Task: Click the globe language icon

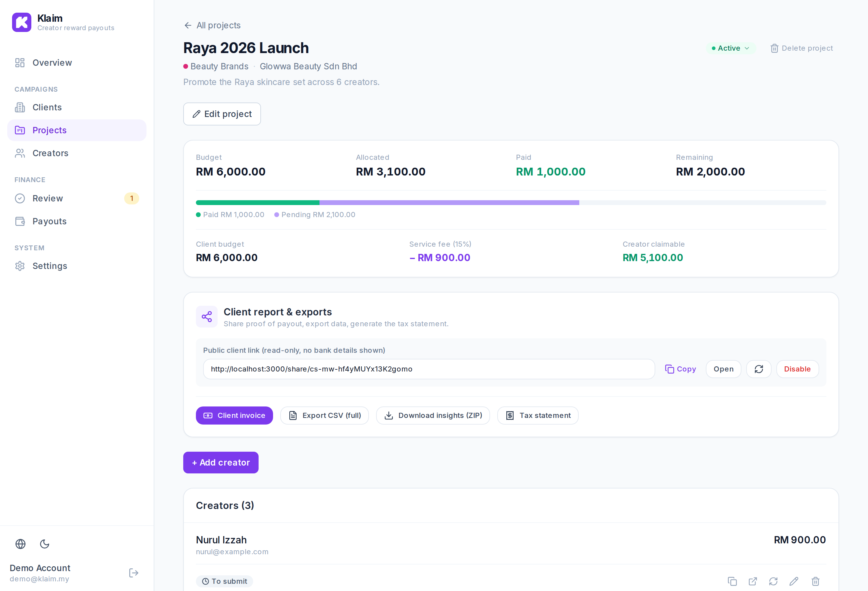Action: tap(20, 544)
